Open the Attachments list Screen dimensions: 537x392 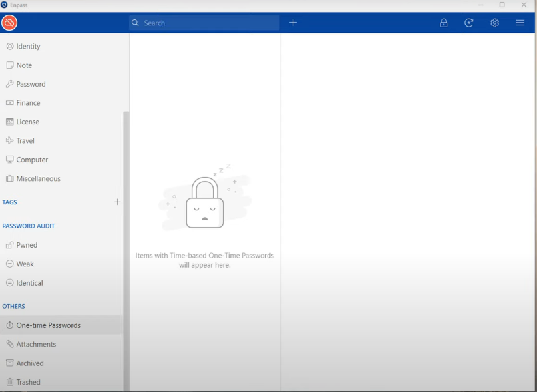coord(36,344)
